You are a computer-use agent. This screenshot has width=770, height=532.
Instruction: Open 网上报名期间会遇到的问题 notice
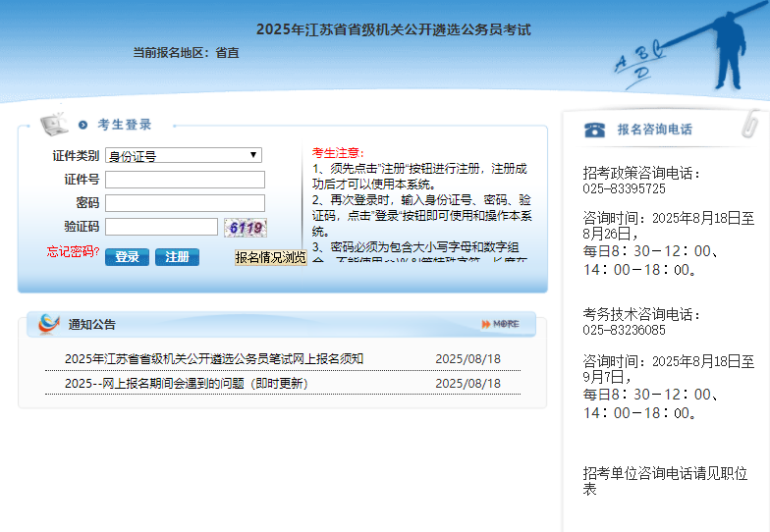tap(187, 384)
